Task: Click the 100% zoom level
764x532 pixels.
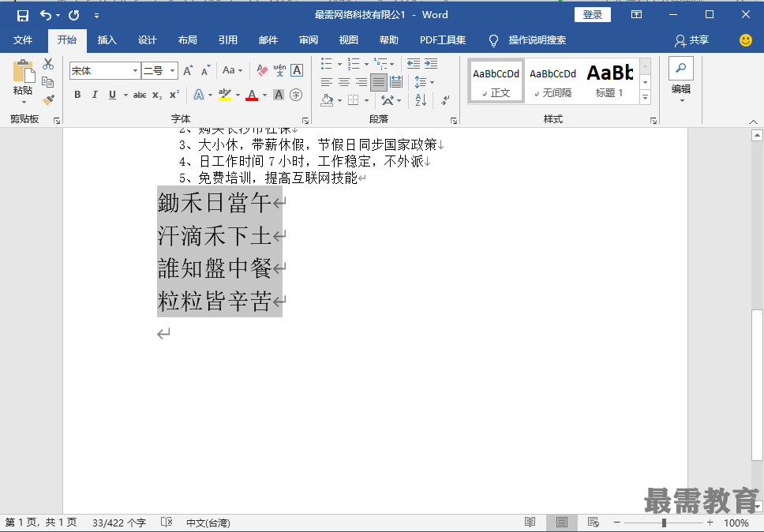Action: 736,523
